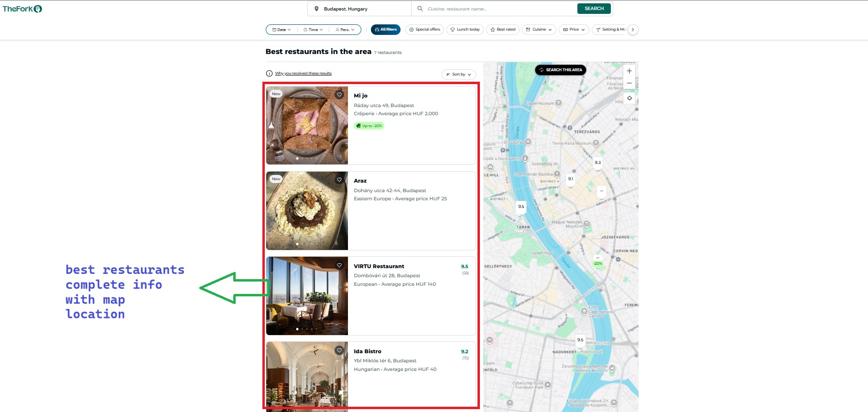Screen dimensions: 868x412
Task: Open 'Why you received these results' link
Action: (x=303, y=74)
